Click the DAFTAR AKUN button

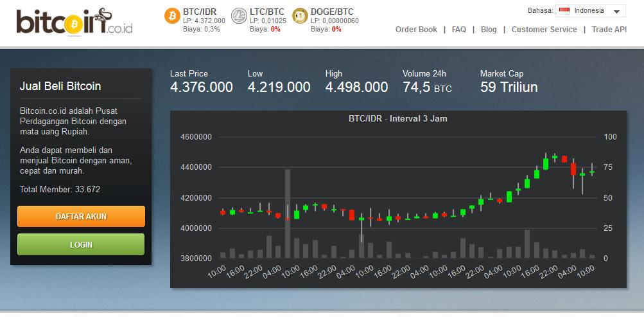tap(81, 216)
